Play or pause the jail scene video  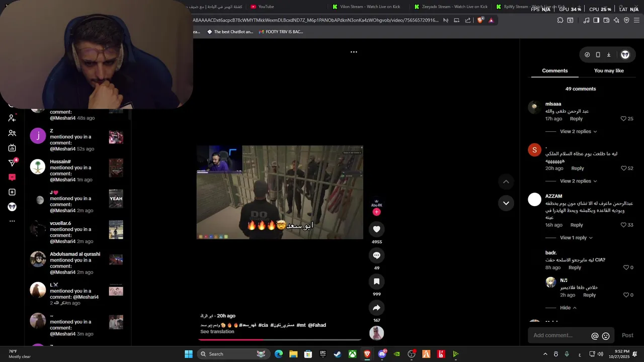point(280,193)
